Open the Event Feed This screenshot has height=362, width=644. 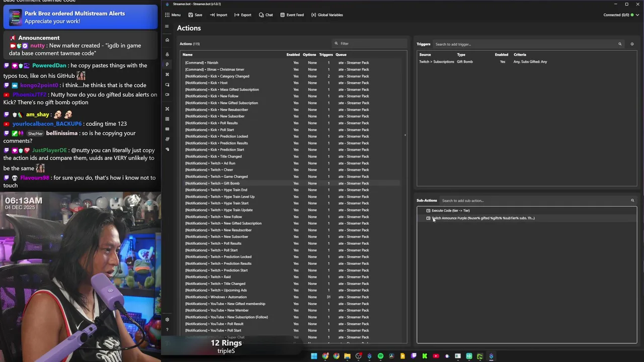[x=292, y=15]
